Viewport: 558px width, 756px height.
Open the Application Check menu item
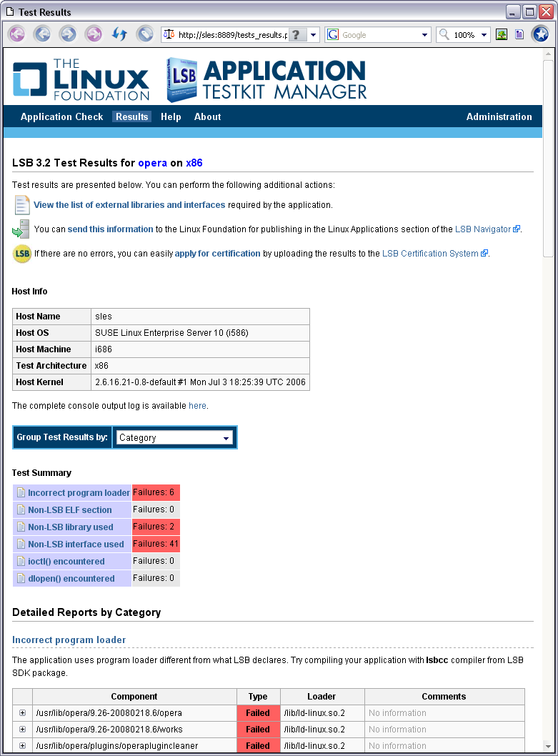click(x=61, y=116)
